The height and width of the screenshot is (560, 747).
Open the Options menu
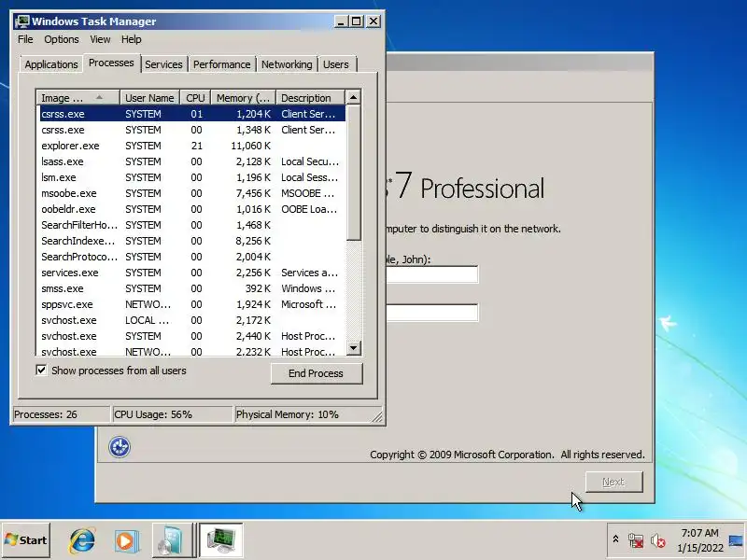click(x=62, y=39)
